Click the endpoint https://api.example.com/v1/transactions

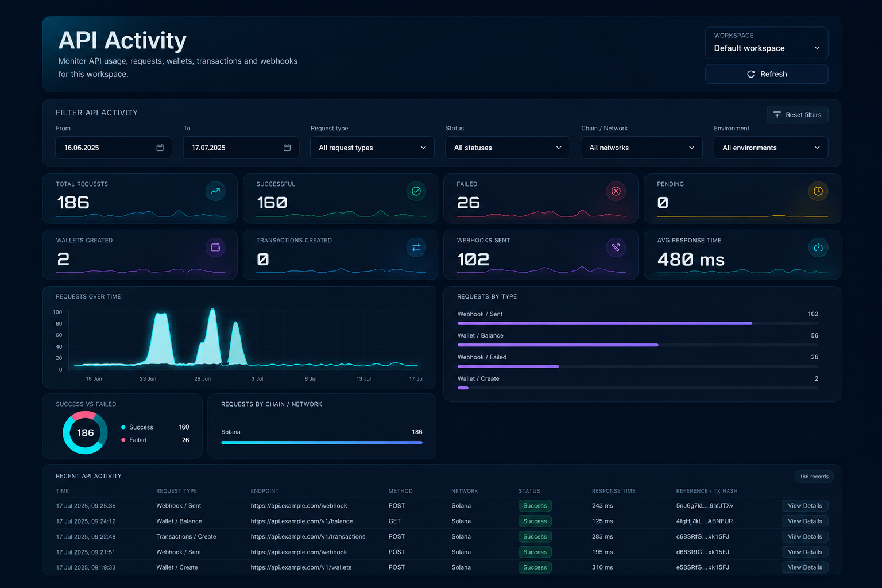[x=308, y=537]
